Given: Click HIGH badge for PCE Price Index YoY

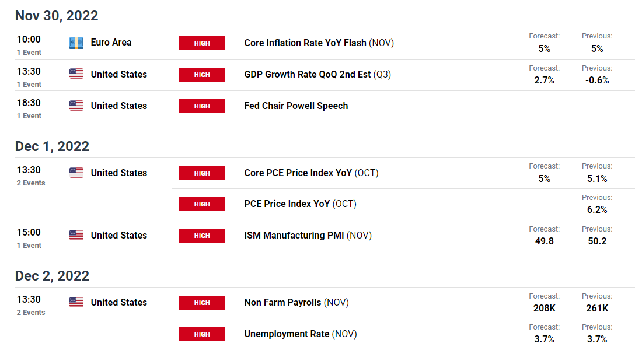Looking at the screenshot, I should pos(202,204).
